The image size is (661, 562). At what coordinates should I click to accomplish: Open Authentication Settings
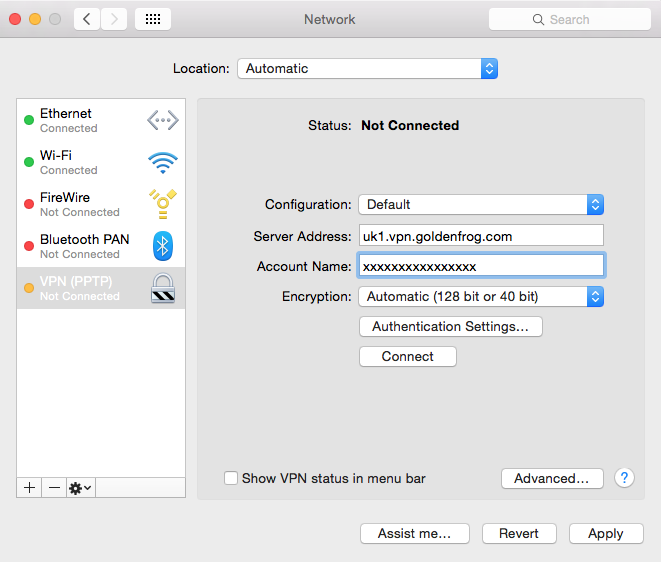point(451,326)
